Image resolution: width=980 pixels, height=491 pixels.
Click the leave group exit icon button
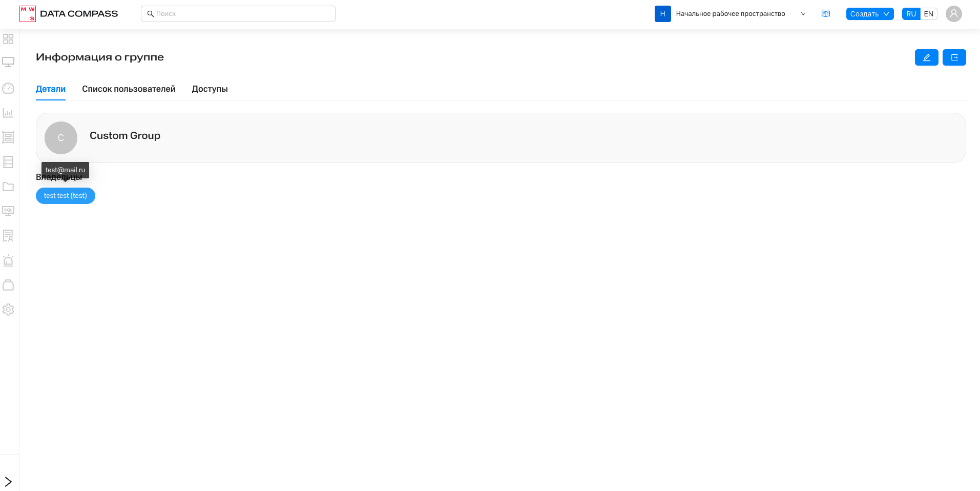954,57
